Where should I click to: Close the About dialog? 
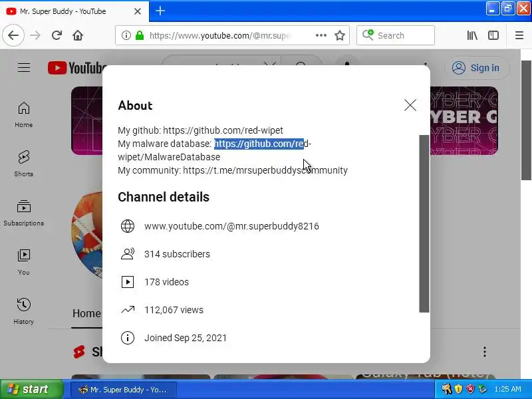(410, 105)
